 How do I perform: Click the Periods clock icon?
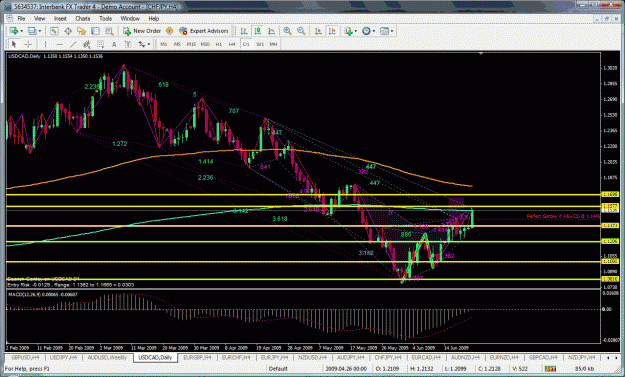[366, 31]
